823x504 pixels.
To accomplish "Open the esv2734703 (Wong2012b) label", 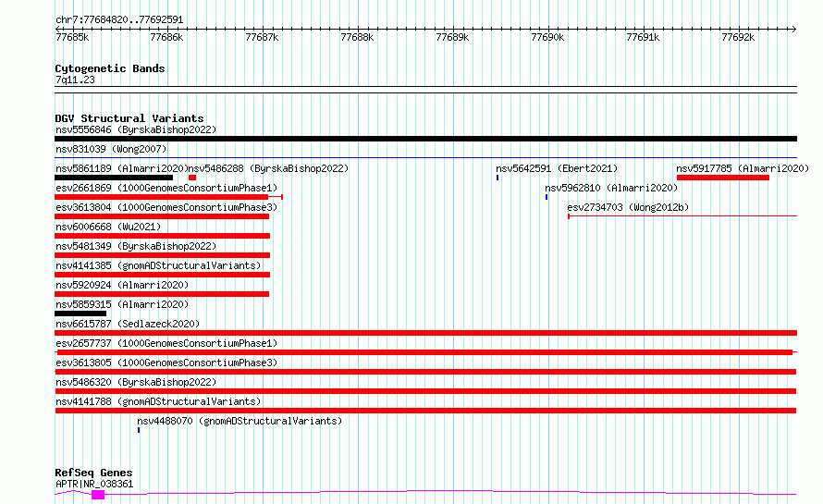I will click(628, 207).
